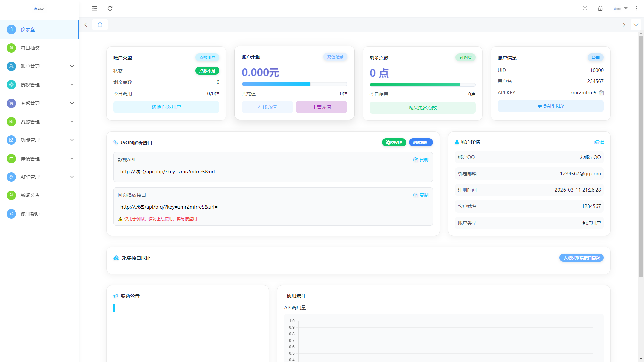Click the 编辑 link in 账户详情
Screen dimensions: 644x362
pos(599,142)
